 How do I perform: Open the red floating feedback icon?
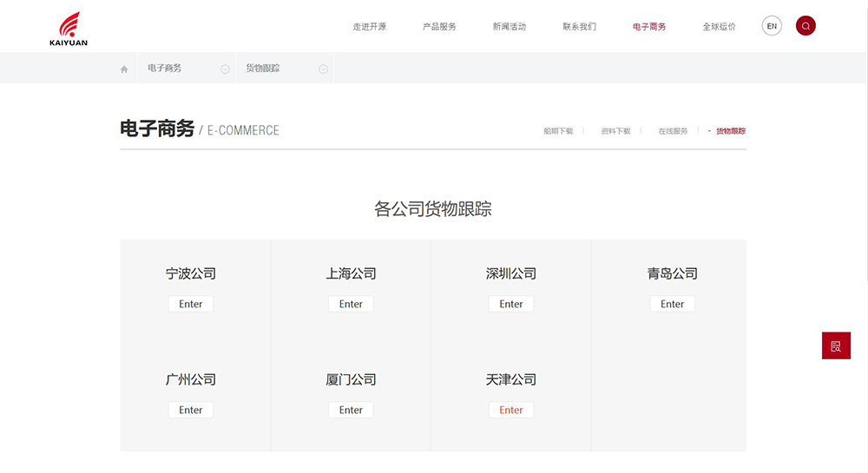tap(836, 345)
